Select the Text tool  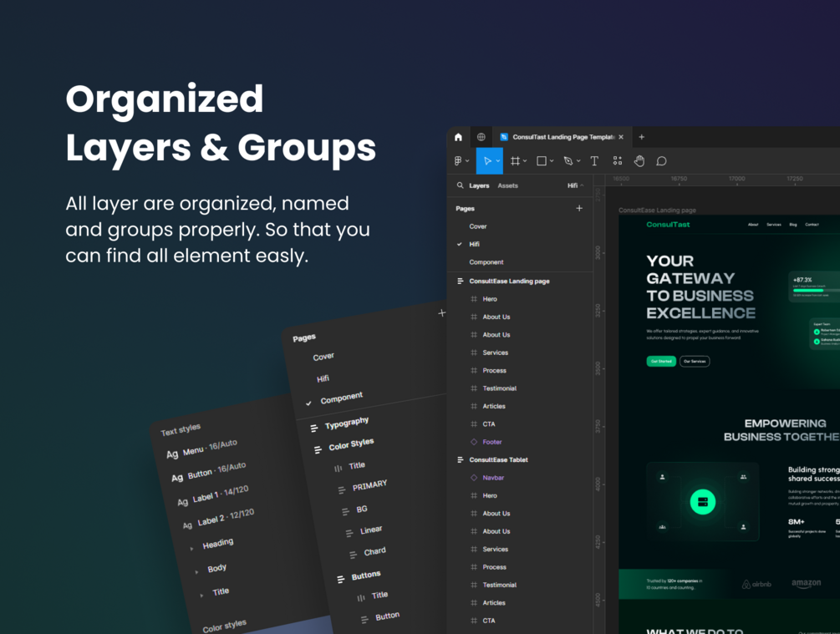point(594,160)
